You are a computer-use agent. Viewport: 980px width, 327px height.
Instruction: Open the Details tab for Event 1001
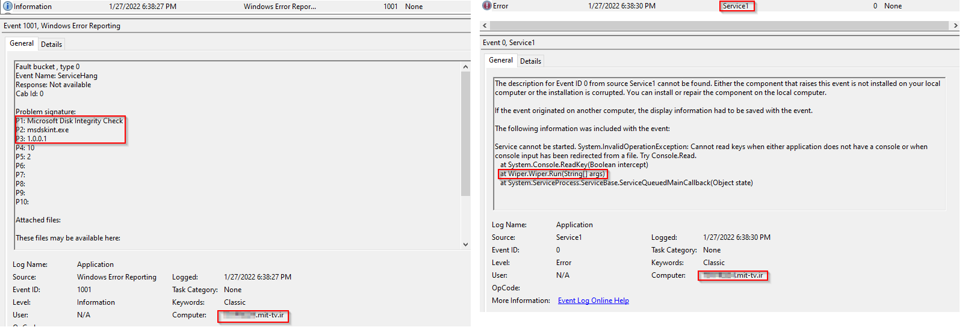51,44
